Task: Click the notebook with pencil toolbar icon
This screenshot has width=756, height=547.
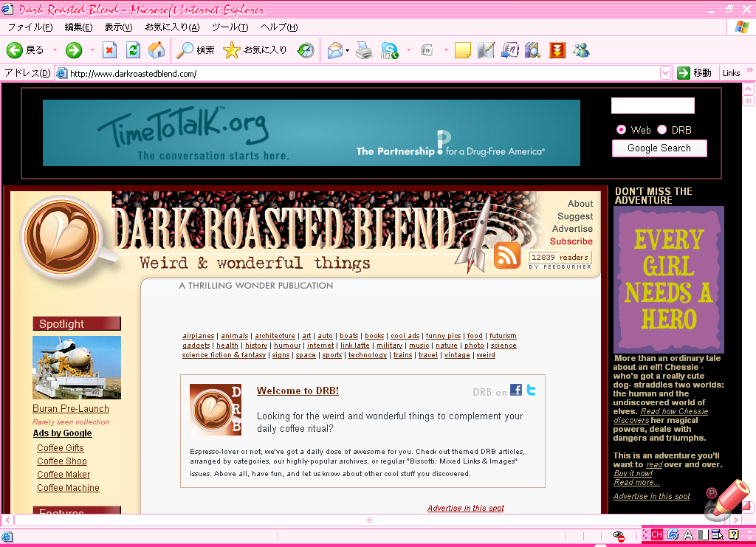Action: click(x=486, y=50)
